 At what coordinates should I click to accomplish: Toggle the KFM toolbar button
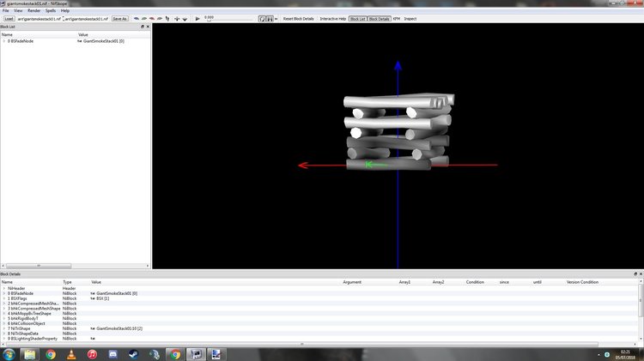coord(397,19)
